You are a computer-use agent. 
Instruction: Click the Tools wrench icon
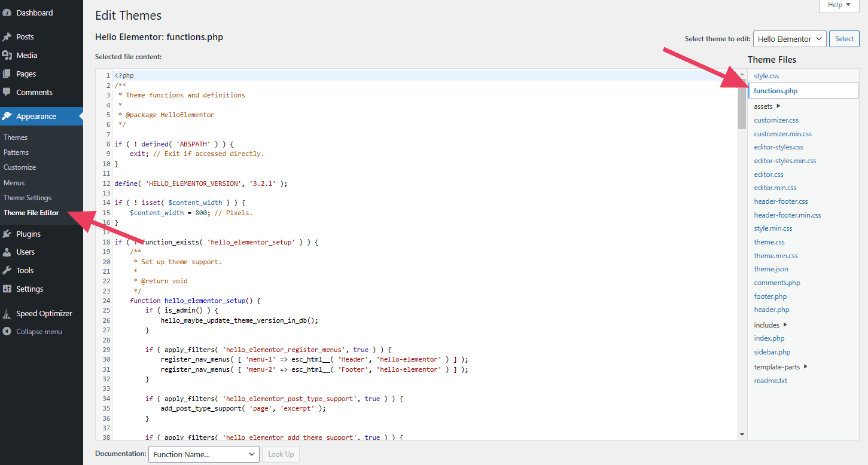(7, 271)
